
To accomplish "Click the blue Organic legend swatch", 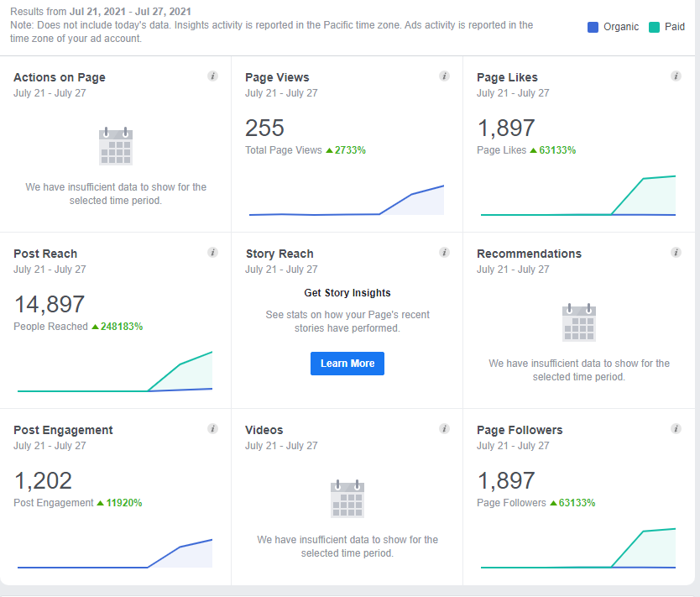I will pos(593,27).
